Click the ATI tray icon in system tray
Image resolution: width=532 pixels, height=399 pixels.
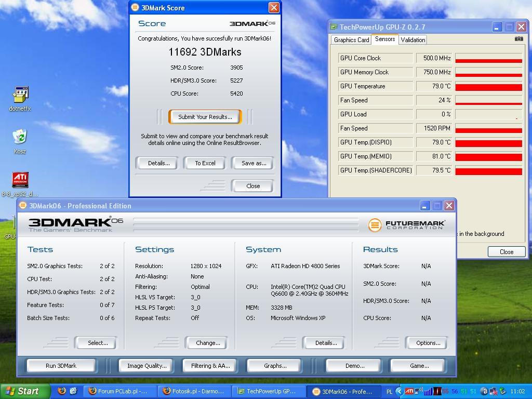pyautogui.click(x=409, y=391)
